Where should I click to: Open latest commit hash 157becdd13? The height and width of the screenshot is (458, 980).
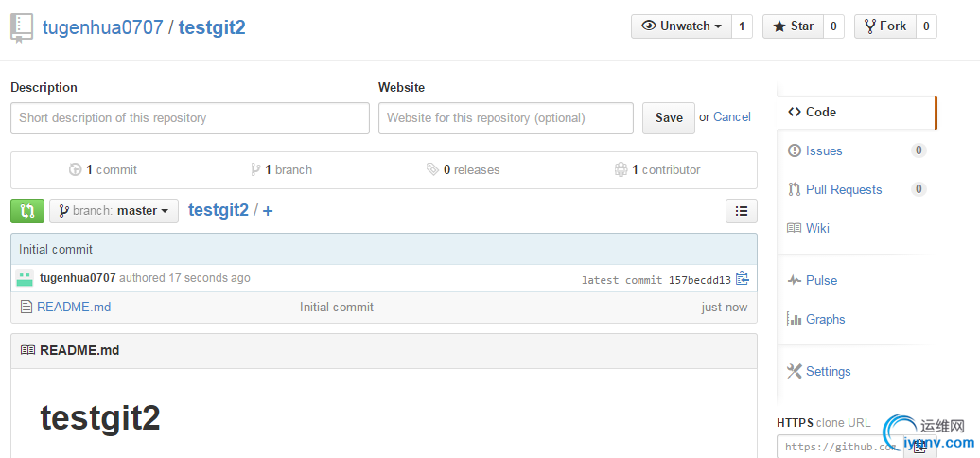[x=699, y=280]
